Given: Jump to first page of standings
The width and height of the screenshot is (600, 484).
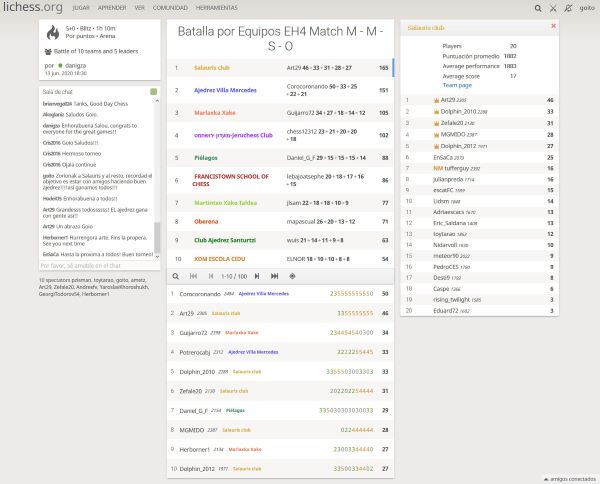Looking at the screenshot, I should (192, 275).
